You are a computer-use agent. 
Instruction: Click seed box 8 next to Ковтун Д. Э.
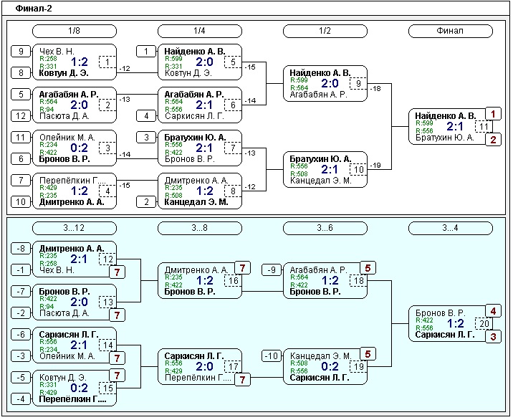(21, 72)
